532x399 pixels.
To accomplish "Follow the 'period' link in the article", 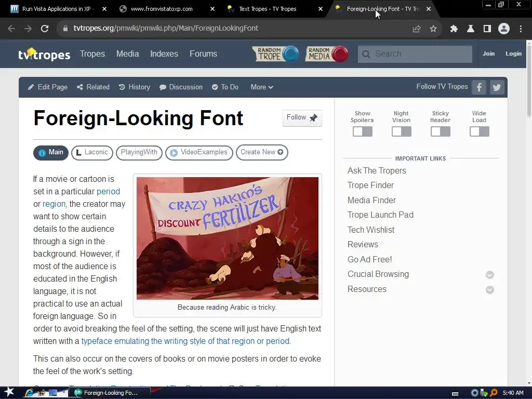I will pos(108,191).
